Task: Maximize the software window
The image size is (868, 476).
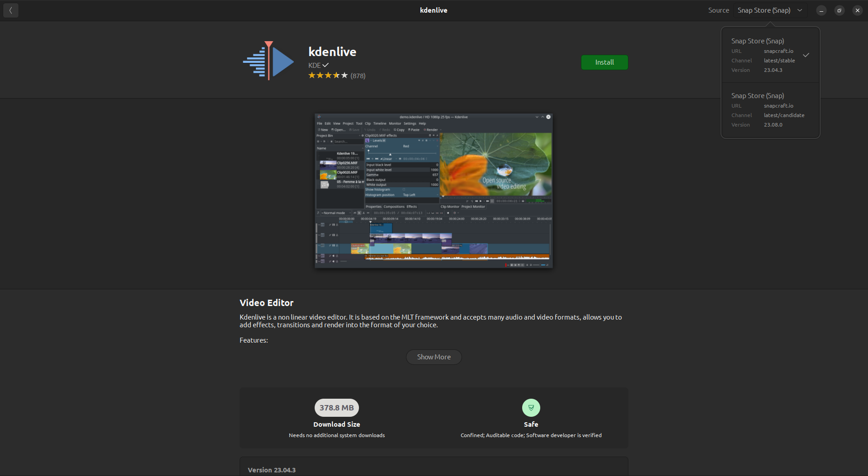Action: tap(840, 10)
